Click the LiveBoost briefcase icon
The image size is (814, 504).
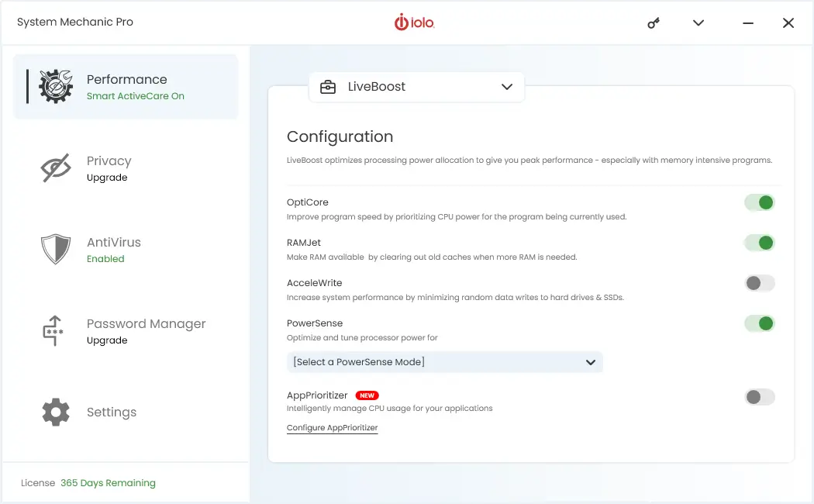coord(329,87)
